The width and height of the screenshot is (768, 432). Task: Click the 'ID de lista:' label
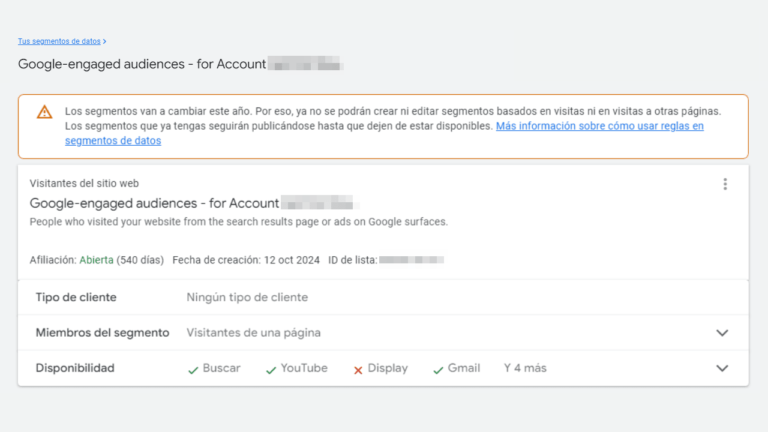pos(353,260)
